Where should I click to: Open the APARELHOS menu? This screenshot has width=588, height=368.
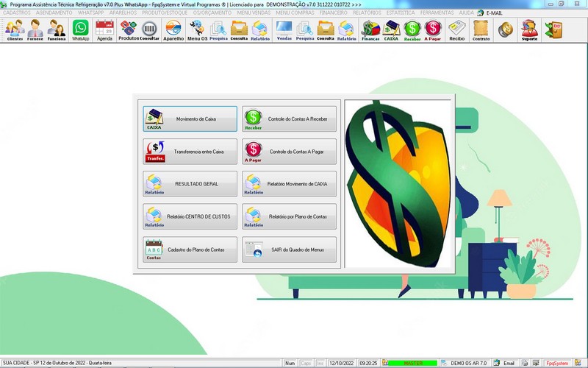(123, 13)
